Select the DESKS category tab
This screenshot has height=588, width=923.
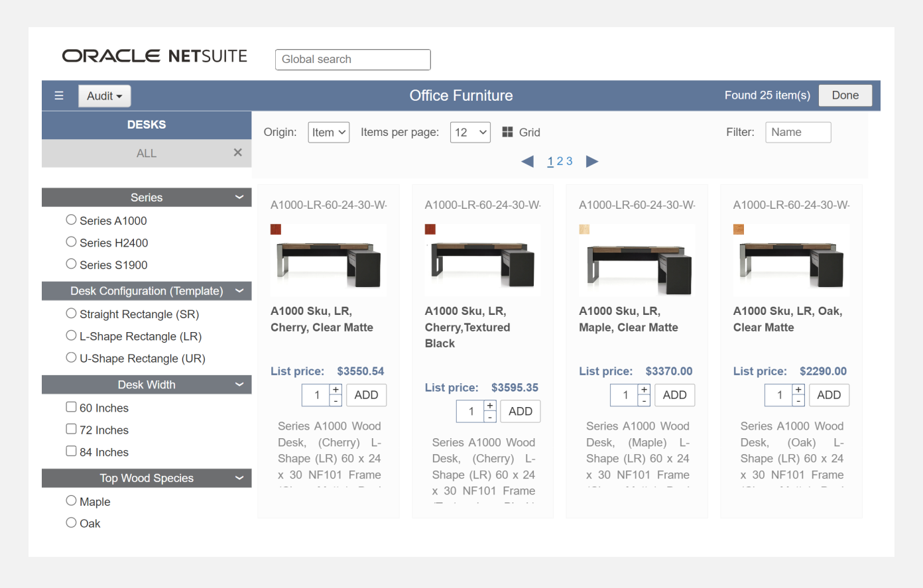tap(147, 125)
